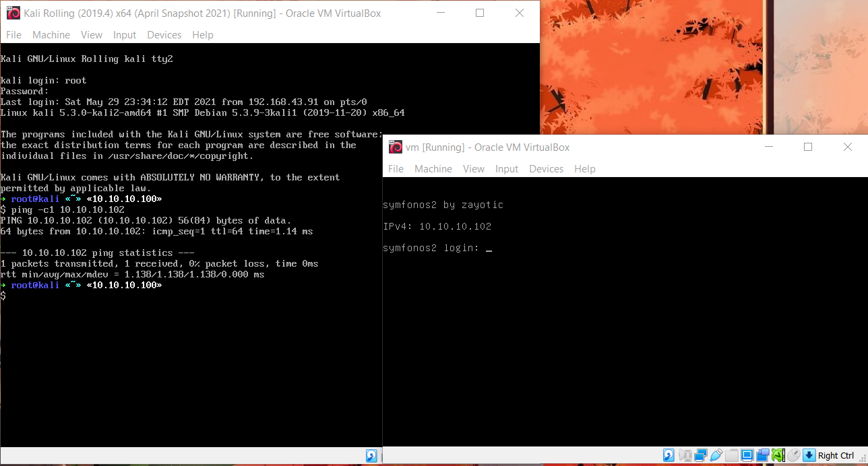Click the 'ping -c1 10.10.10.102' command line
Viewport: 868px width, 466px height.
pyautogui.click(x=63, y=209)
